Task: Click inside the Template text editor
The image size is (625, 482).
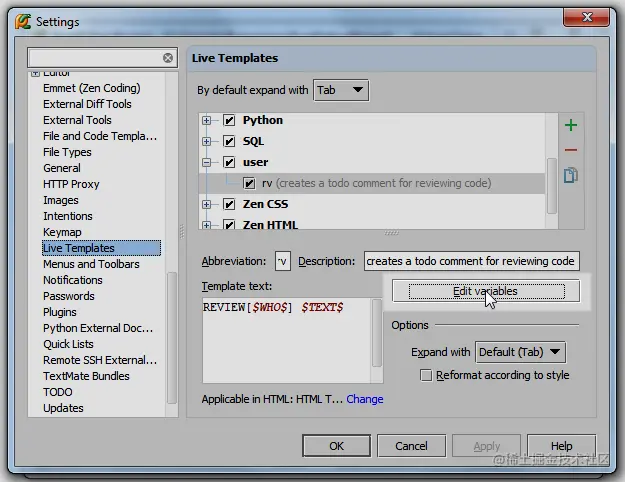Action: 287,340
